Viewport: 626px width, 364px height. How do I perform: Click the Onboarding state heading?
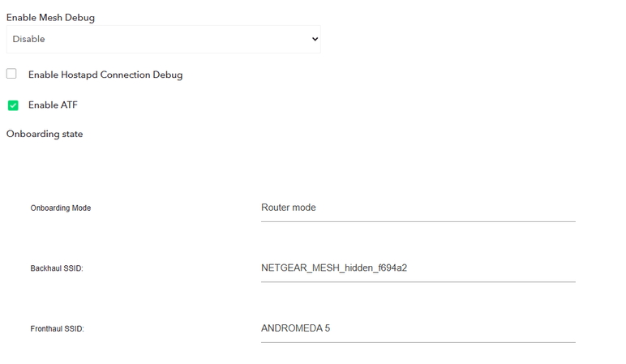(45, 134)
